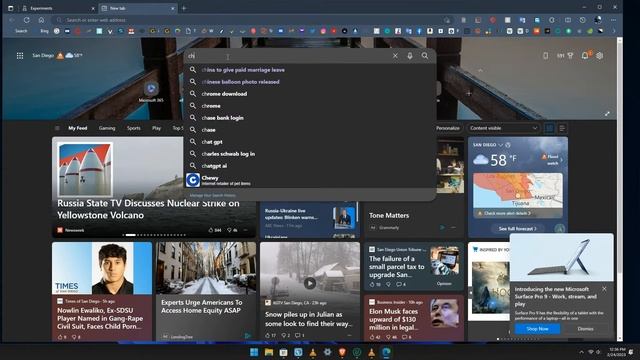
Task: Click See full forecast link
Action: tap(517, 229)
